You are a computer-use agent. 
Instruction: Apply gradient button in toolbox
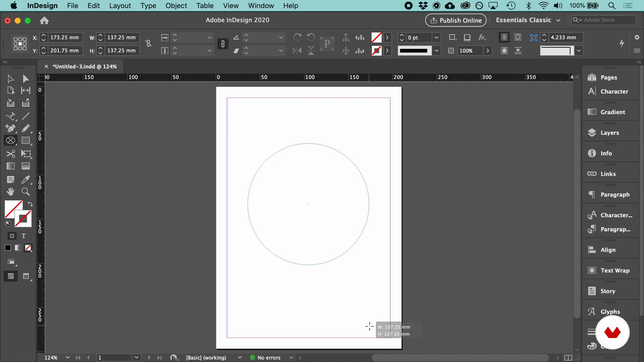18,248
